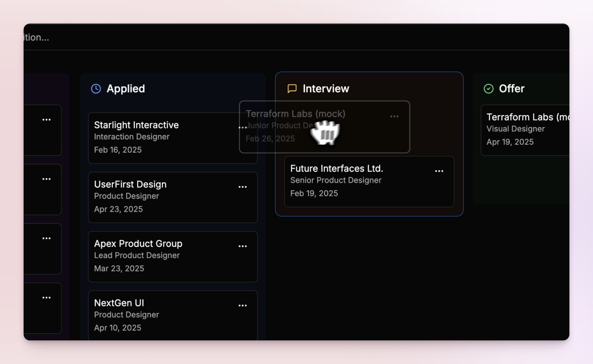Click the clock icon beside Applied

pyautogui.click(x=96, y=89)
